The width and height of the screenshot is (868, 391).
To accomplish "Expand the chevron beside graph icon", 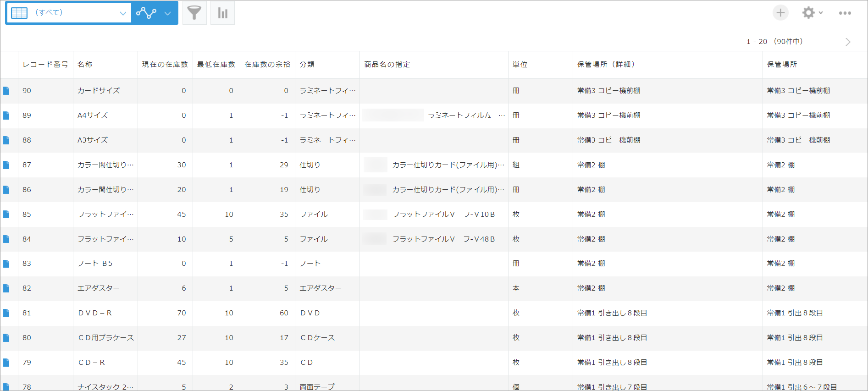I will (x=168, y=13).
